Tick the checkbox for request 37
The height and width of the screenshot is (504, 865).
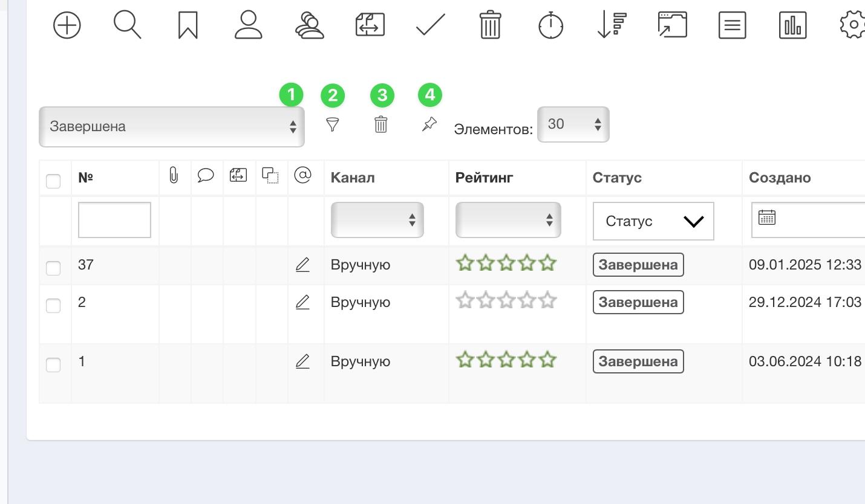tap(53, 268)
